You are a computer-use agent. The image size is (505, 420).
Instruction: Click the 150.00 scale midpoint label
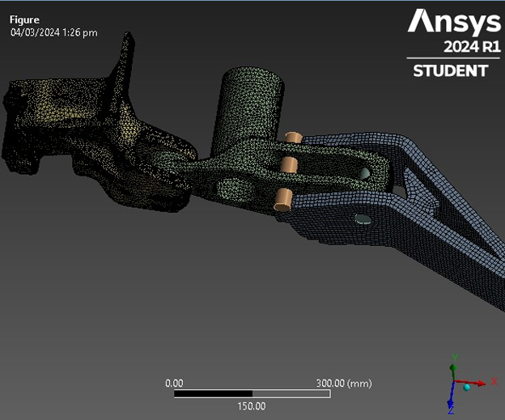pyautogui.click(x=251, y=406)
